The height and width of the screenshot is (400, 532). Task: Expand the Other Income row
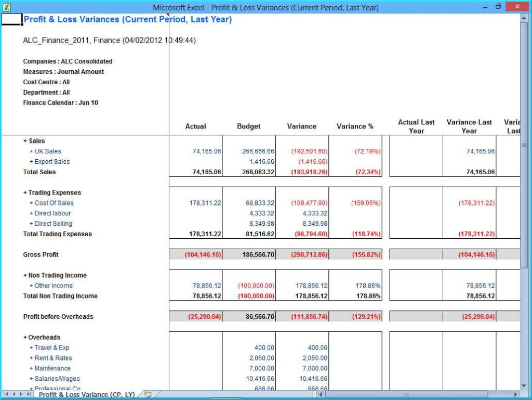click(x=31, y=286)
